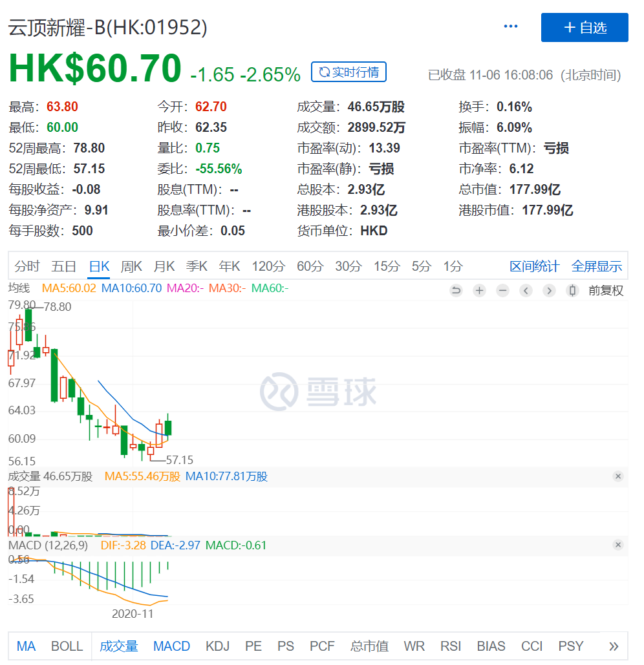Switch to 5分 chart interval
The height and width of the screenshot is (665, 644).
(422, 266)
